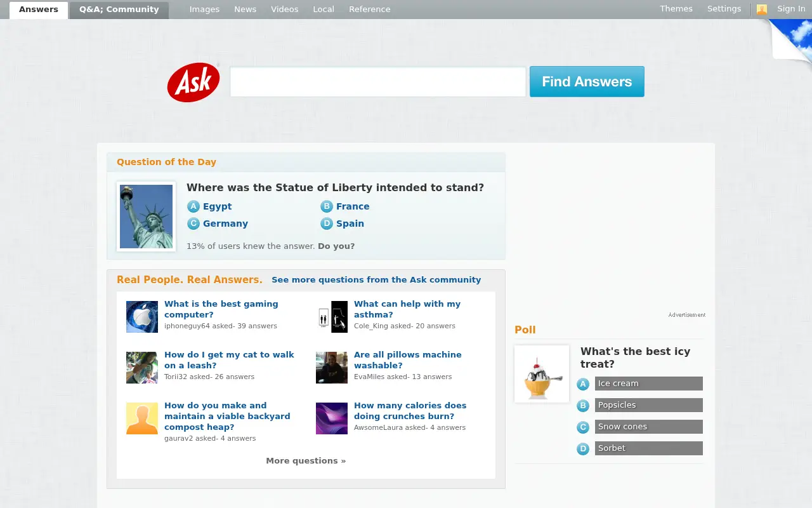
Task: Switch to the Q&A; Community tab
Action: 119,10
